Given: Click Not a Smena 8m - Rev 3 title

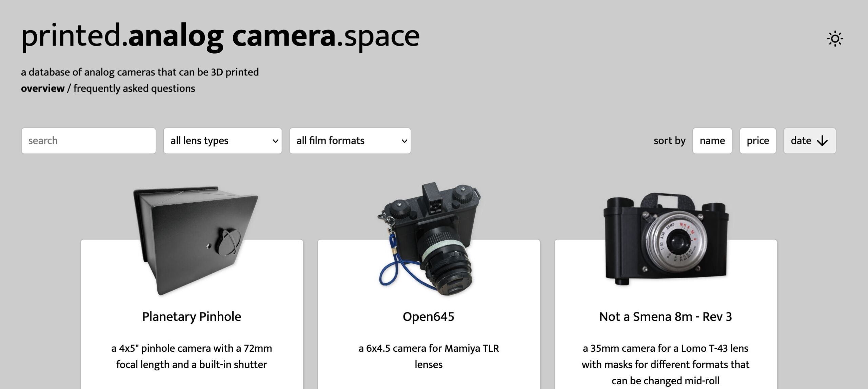Looking at the screenshot, I should click(666, 316).
